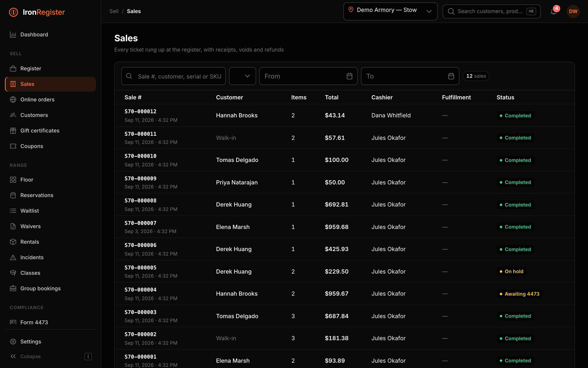
Task: Click the IronRegister logo icon
Action: [x=13, y=12]
